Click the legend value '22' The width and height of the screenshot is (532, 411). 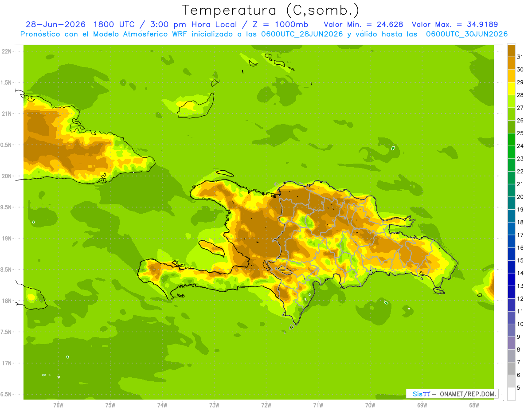click(x=520, y=171)
